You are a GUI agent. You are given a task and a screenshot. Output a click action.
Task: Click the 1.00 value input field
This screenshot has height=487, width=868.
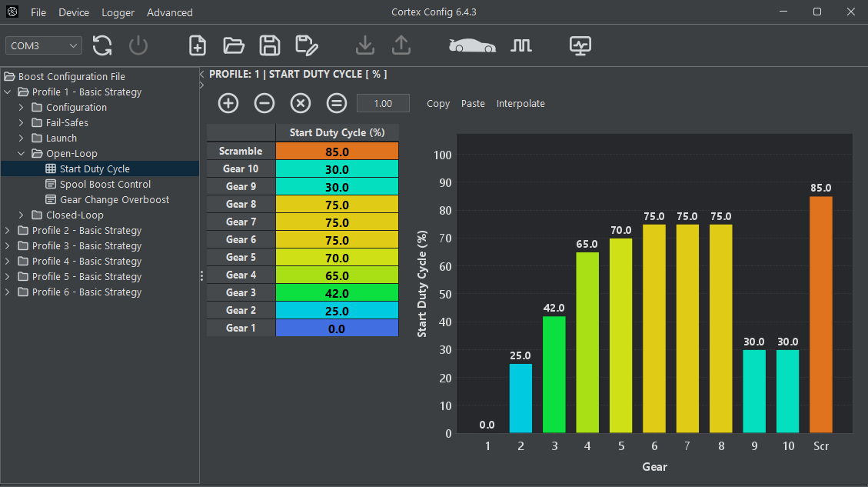coord(383,103)
